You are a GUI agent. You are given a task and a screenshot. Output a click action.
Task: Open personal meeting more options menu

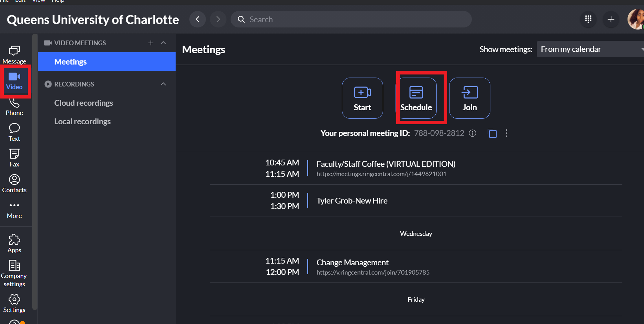pos(507,133)
